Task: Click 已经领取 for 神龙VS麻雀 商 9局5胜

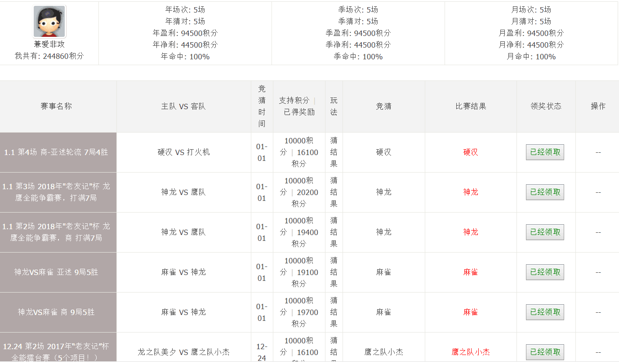Action: point(545,312)
